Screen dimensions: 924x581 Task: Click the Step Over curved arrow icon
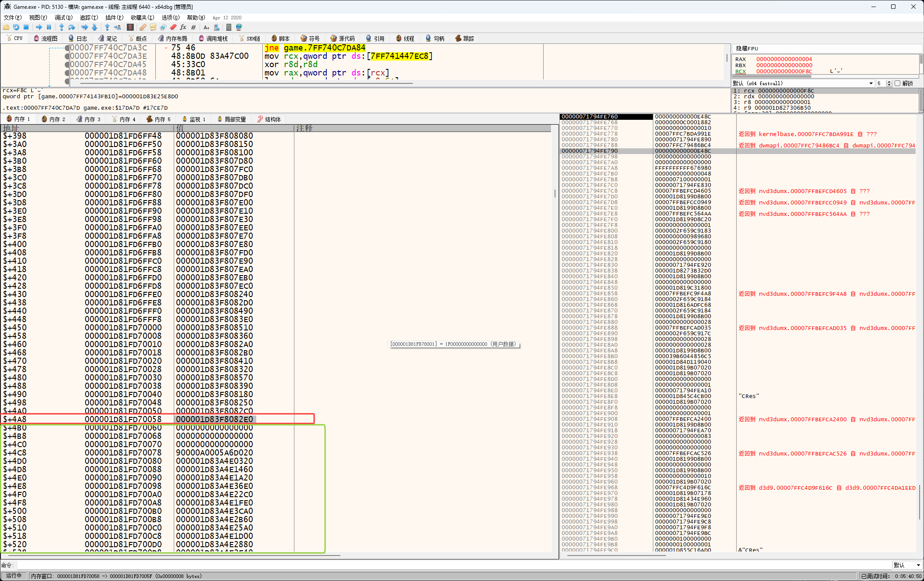[72, 27]
